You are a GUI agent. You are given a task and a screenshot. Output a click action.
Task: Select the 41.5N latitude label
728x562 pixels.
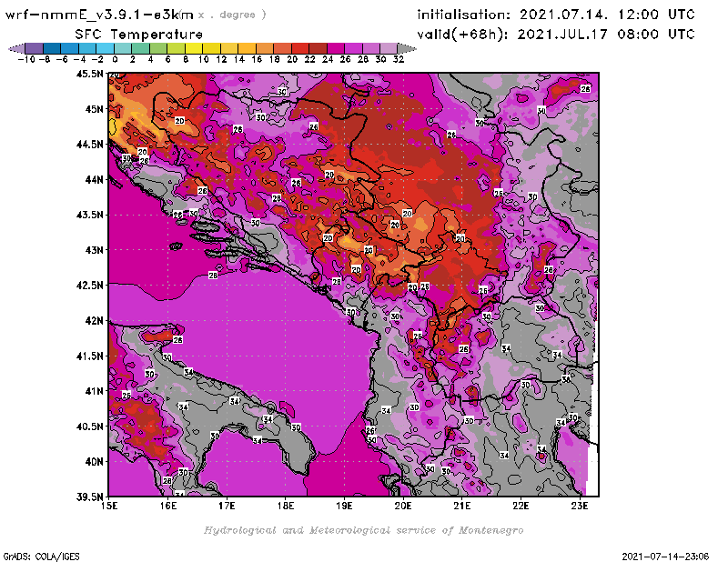click(89, 356)
